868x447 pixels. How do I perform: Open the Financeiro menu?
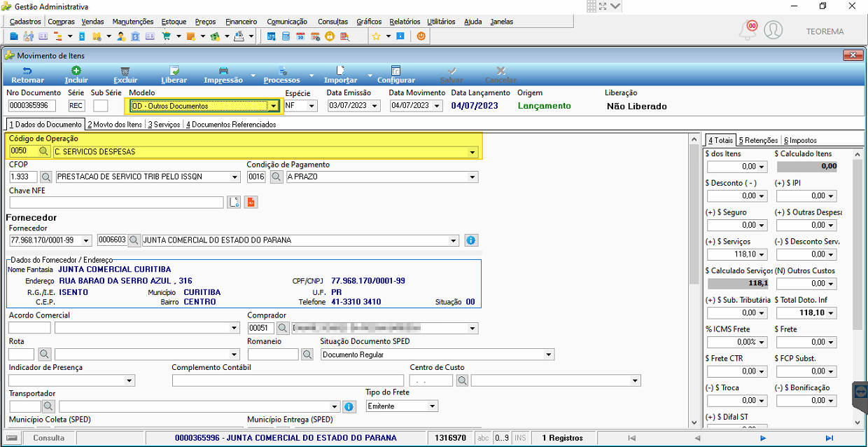(241, 22)
